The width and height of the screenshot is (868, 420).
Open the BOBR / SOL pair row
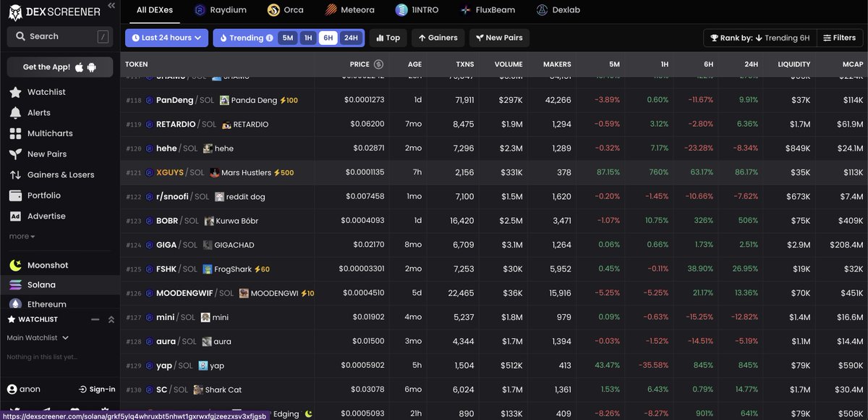tap(494, 221)
